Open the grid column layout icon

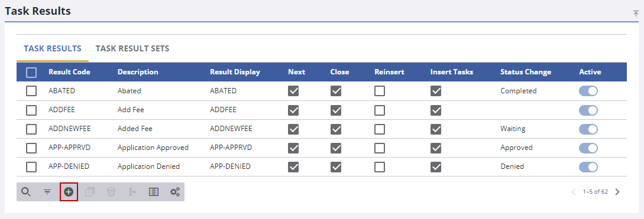point(154,192)
